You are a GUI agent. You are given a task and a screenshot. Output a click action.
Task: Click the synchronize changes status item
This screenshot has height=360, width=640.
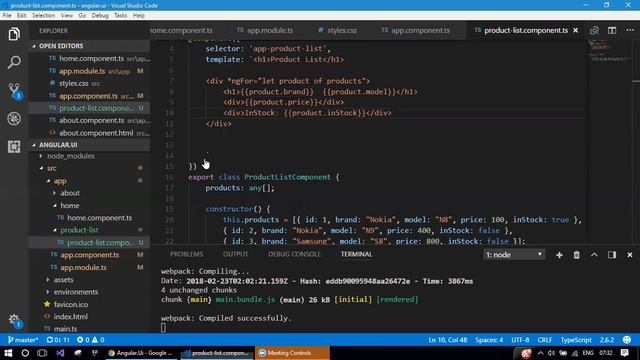[58, 340]
